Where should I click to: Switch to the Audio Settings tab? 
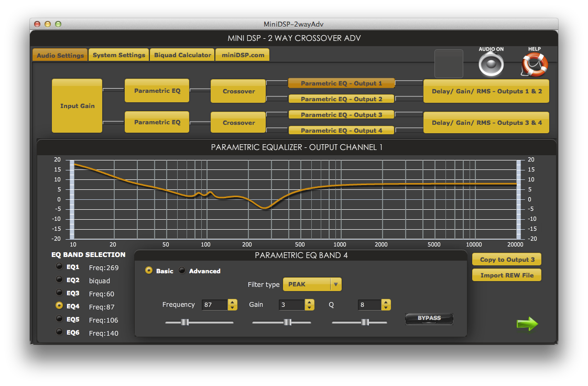click(60, 55)
